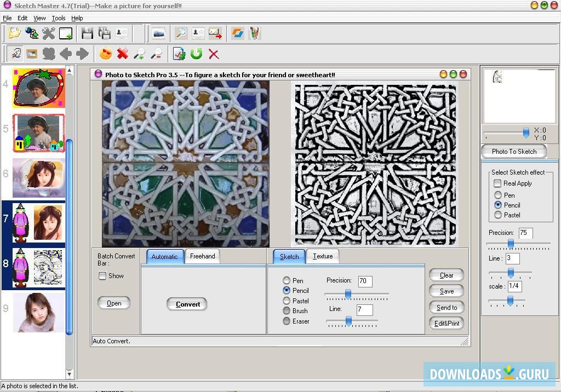Viewport: 561px width, 392px height.
Task: Enable the Real Apply checkbox
Action: pyautogui.click(x=497, y=183)
